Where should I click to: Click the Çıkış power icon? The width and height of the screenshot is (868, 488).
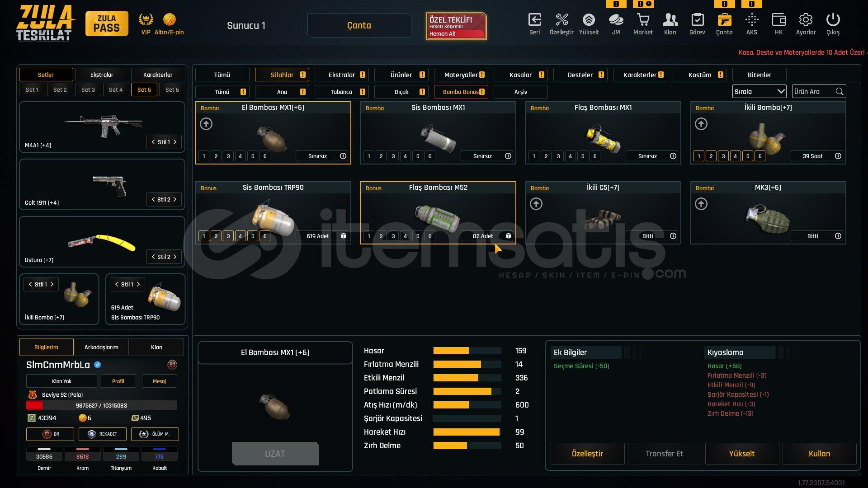[x=833, y=20]
